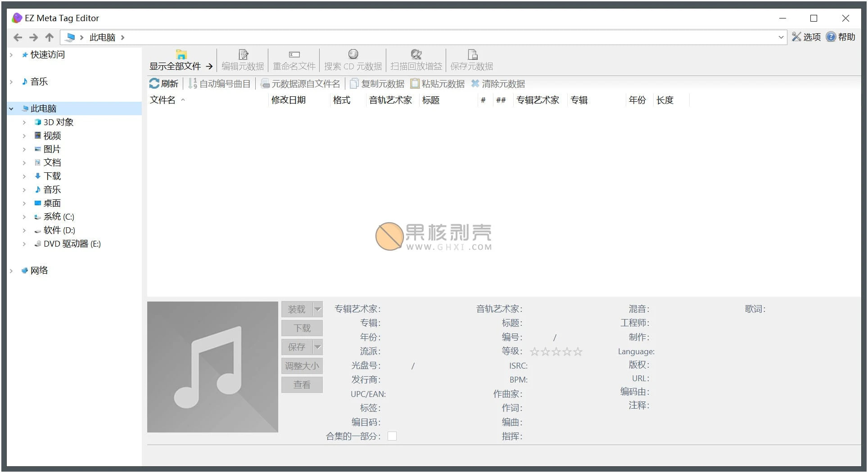
Task: Start 扫描回放增益 from the toolbar
Action: tap(416, 60)
